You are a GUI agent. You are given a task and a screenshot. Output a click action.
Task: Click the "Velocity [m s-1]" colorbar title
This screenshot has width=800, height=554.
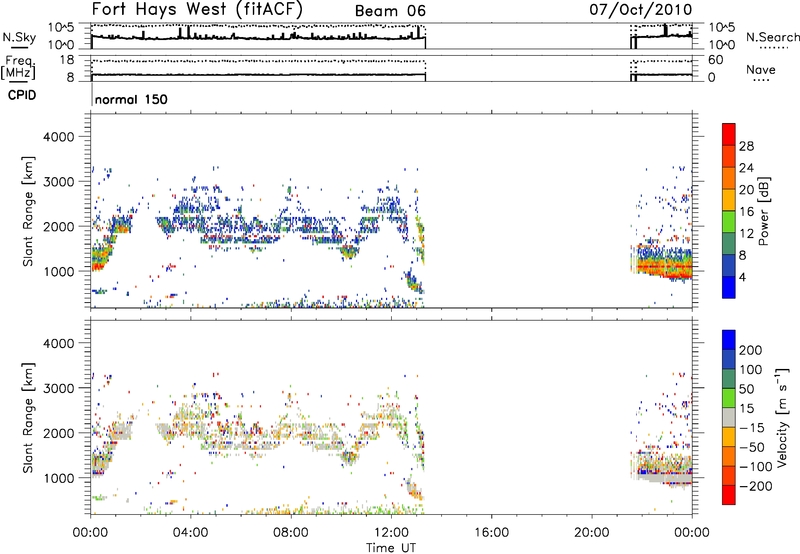[x=783, y=417]
